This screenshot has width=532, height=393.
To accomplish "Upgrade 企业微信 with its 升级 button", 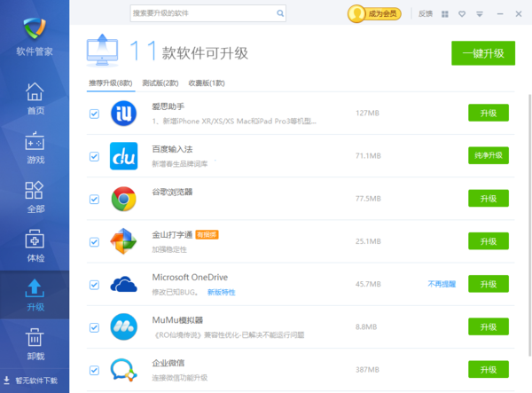I will (x=489, y=369).
